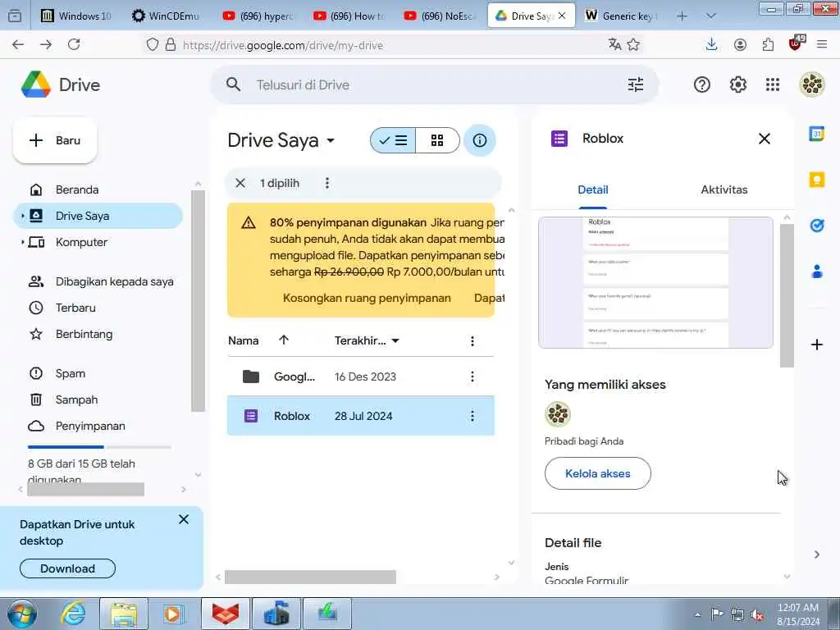Open the Google apps grid
Viewport: 840px width, 630px height.
coord(773,84)
